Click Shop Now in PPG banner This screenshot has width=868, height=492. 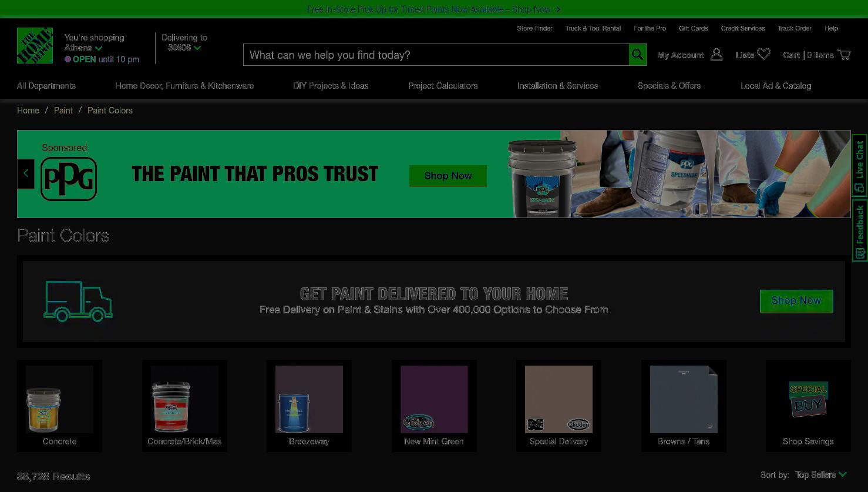click(x=448, y=176)
